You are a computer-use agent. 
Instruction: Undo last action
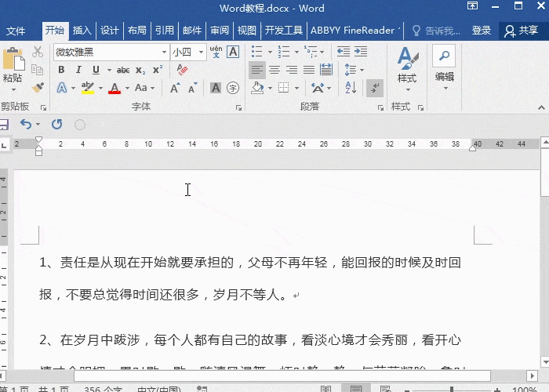pos(26,124)
